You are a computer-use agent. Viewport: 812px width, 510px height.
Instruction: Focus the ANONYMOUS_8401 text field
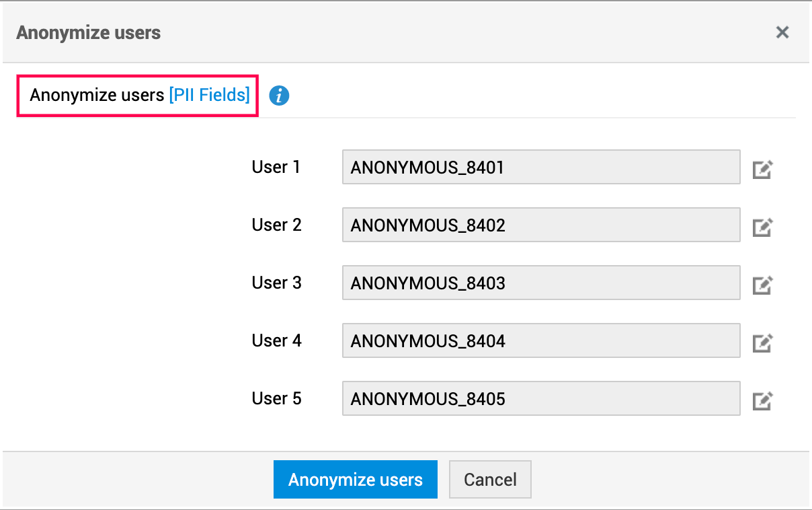point(540,168)
